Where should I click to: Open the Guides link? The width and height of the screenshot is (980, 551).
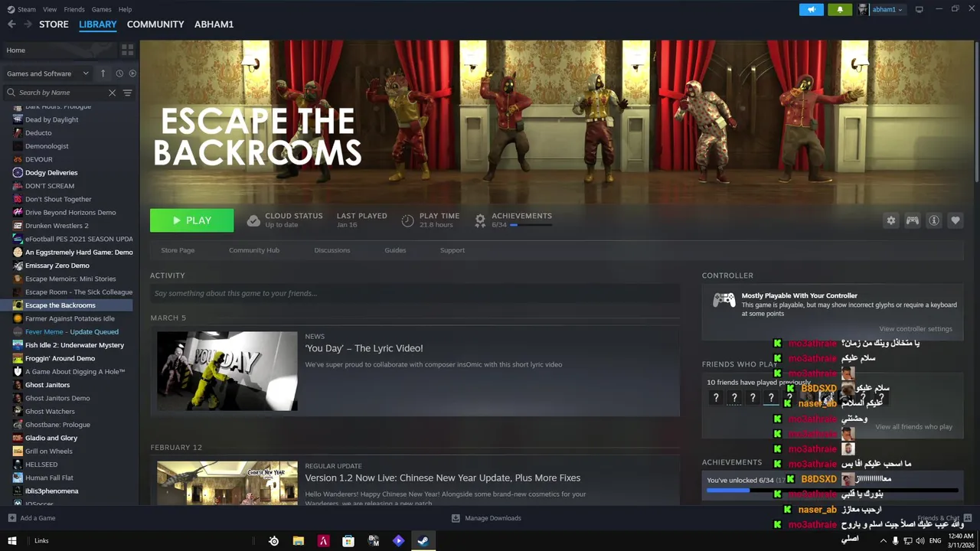395,250
